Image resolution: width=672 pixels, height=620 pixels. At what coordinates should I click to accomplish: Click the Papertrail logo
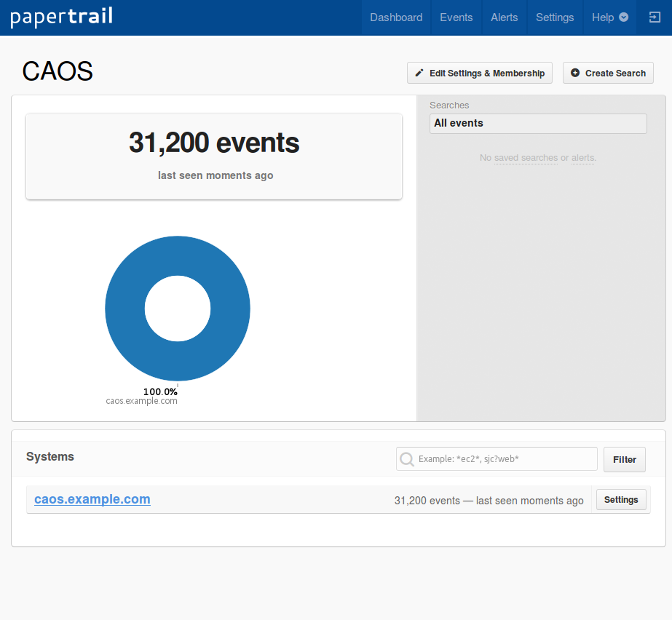click(x=61, y=17)
